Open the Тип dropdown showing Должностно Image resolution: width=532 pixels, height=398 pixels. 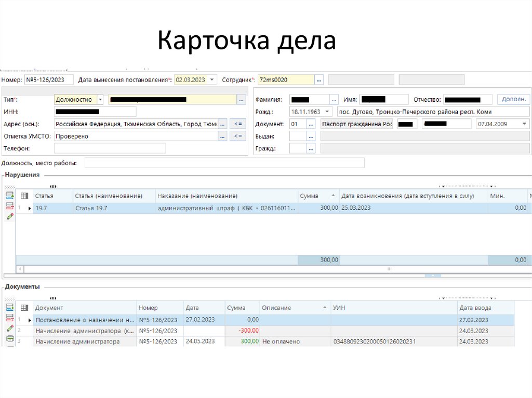point(100,100)
